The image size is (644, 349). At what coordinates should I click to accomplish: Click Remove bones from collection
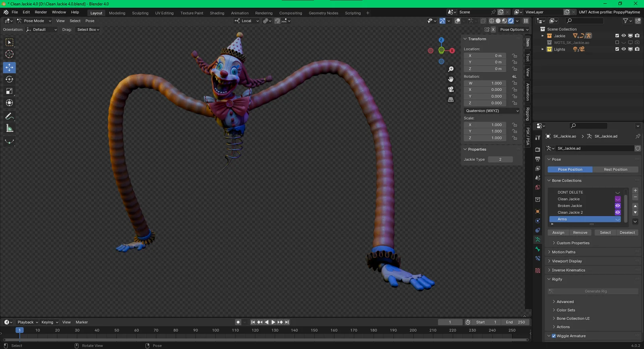580,233
